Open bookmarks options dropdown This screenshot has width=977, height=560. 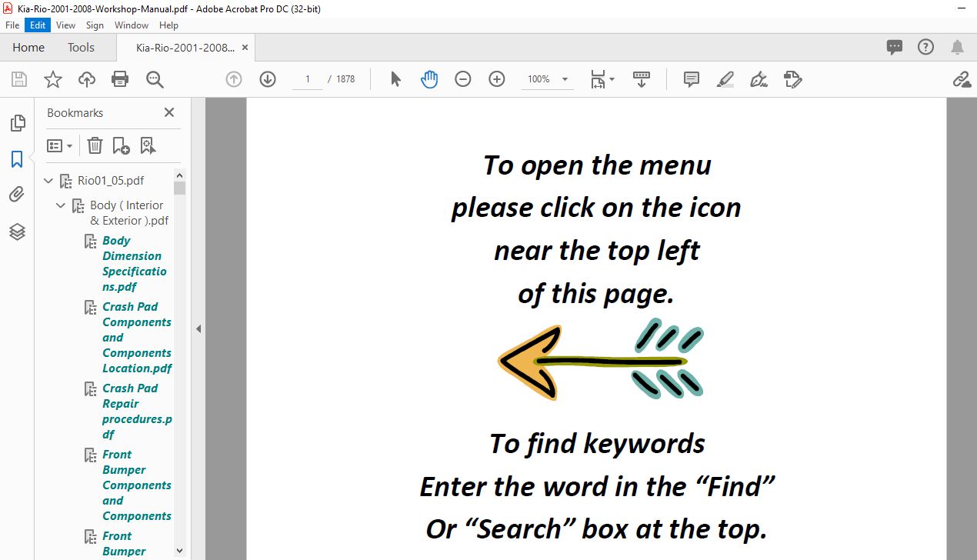[59, 145]
